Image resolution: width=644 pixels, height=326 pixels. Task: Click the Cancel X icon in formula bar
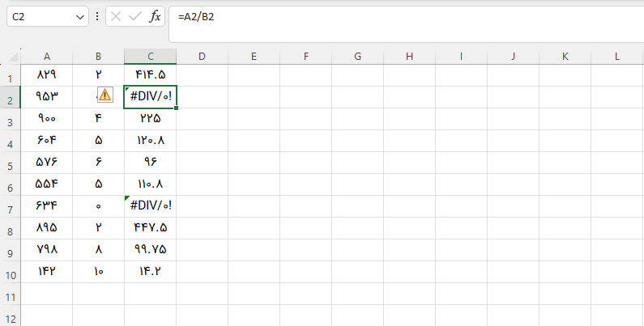coord(117,16)
